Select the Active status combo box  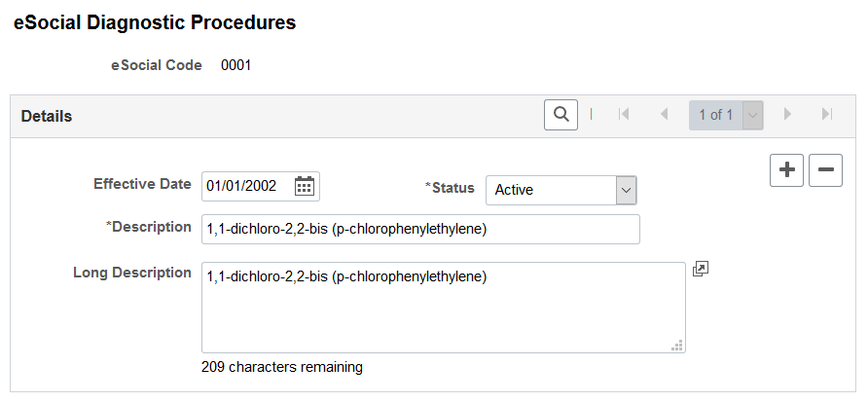pyautogui.click(x=561, y=190)
